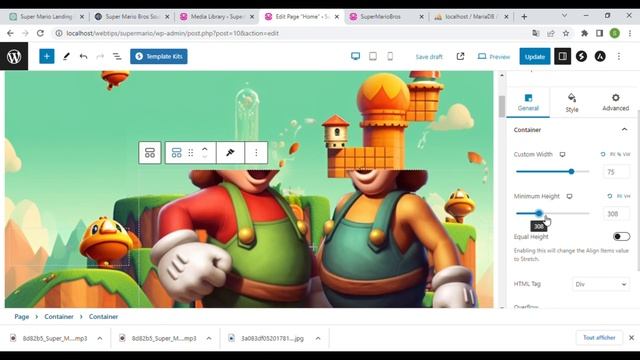The width and height of the screenshot is (640, 360).
Task: Click the block inserter plus button
Action: (47, 56)
